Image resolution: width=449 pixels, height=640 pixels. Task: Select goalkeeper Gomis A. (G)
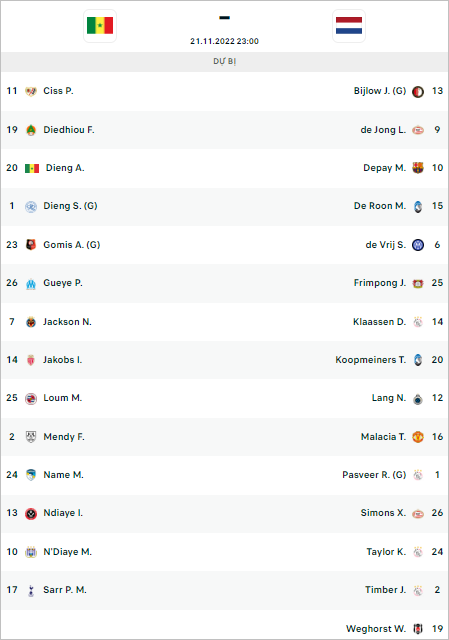click(72, 245)
